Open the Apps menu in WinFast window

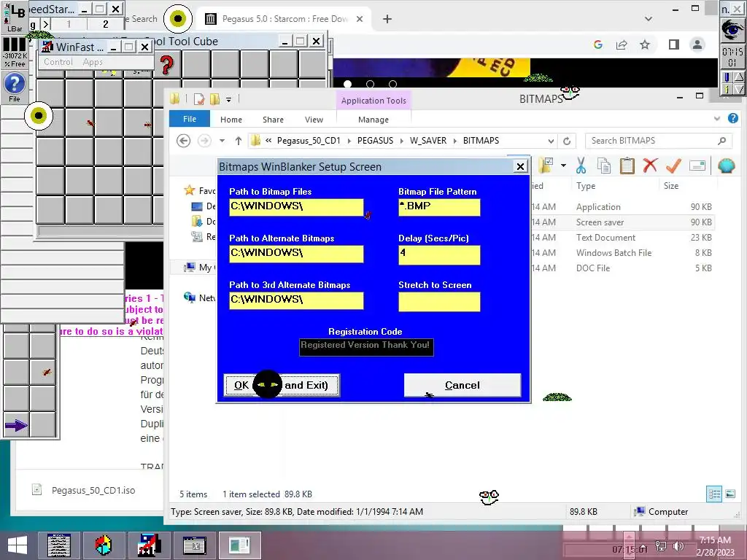tap(93, 62)
